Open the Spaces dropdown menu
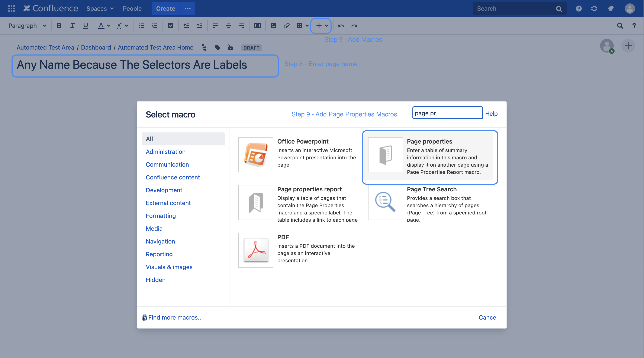Viewport: 644px width, 358px height. click(x=100, y=9)
